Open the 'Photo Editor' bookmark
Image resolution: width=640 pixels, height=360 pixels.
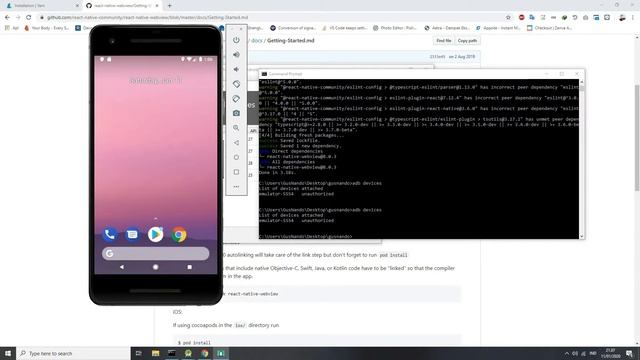[x=395, y=28]
